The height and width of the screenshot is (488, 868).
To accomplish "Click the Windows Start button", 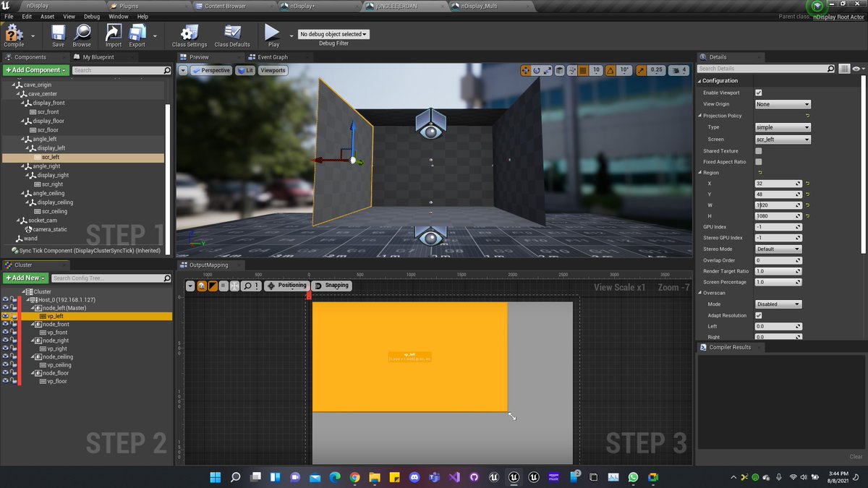I will [216, 477].
